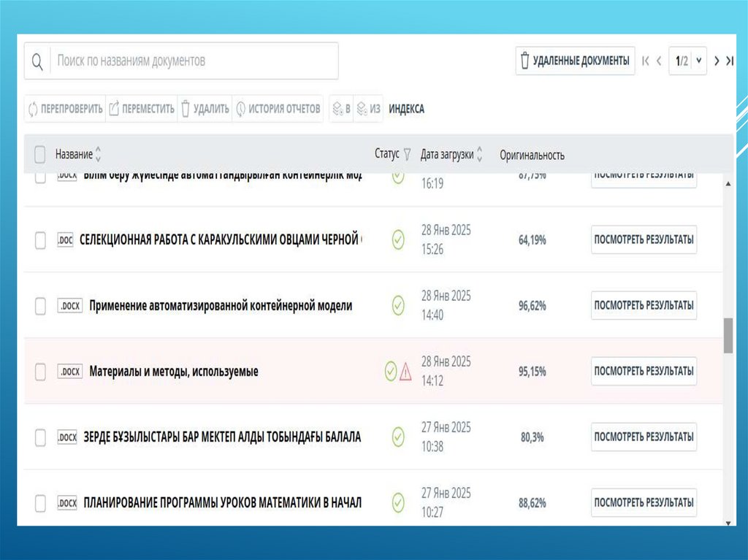Click status checkmark of СЕЛЕКЦИОННАЯ РАБОТА row
The width and height of the screenshot is (748, 560).
coord(398,239)
